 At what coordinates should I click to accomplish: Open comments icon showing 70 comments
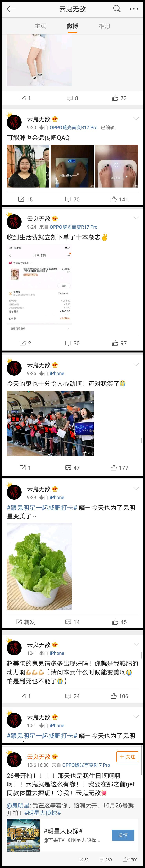point(72,199)
